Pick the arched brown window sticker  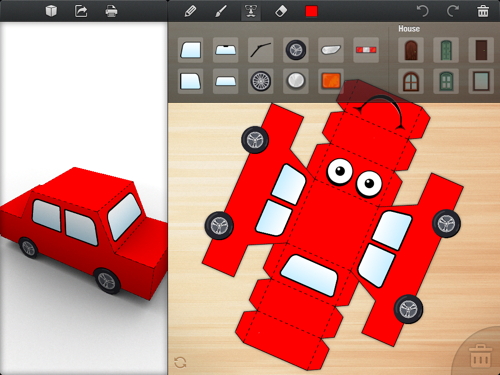411,81
